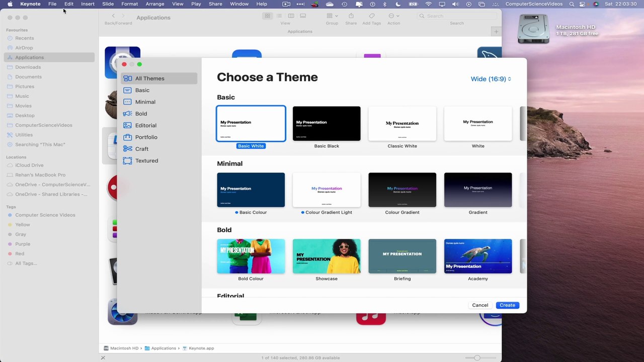Click Applications in Finder path bar
Image resolution: width=644 pixels, height=362 pixels.
click(x=160, y=348)
